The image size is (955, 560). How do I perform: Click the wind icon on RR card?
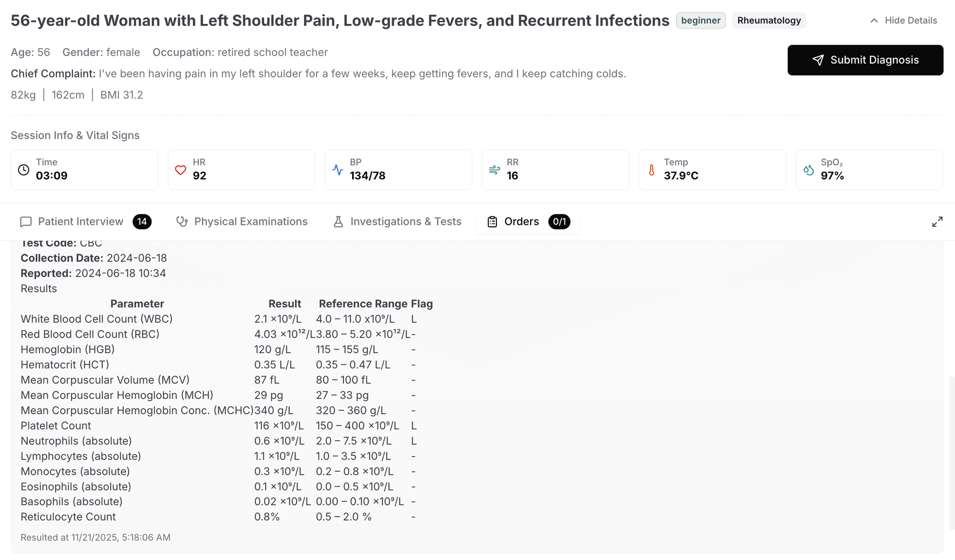pos(494,170)
